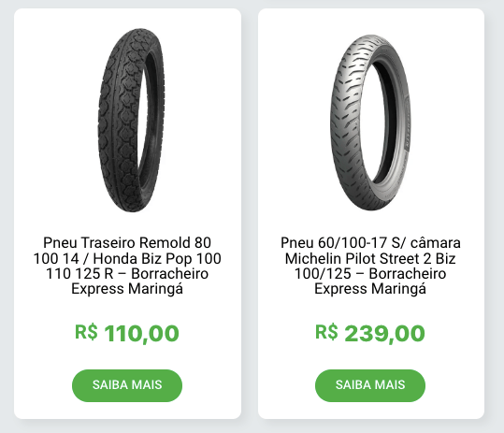Click the tread pattern of the Remold tire
Image resolution: width=504 pixels, height=433 pixels.
point(120,123)
